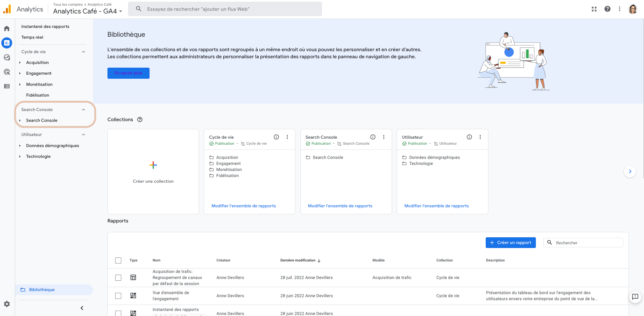The height and width of the screenshot is (316, 644).
Task: Toggle the select-all checkbox in reports table
Action: (x=118, y=260)
